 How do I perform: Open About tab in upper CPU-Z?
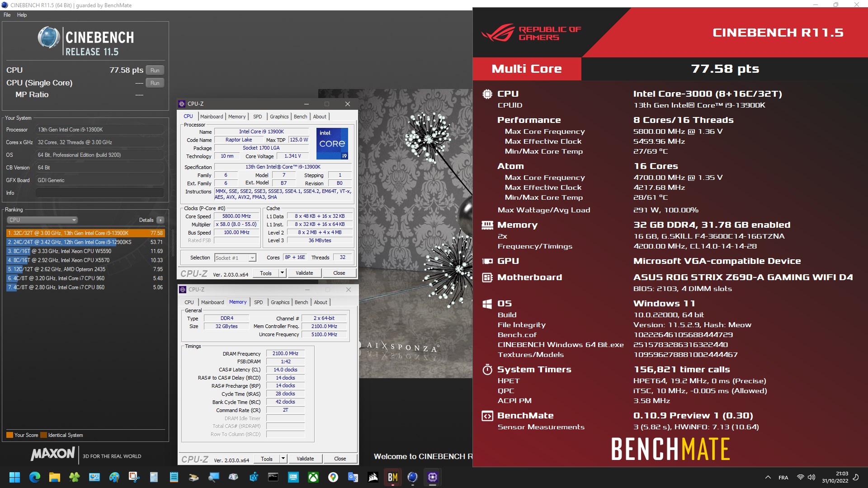pos(320,117)
